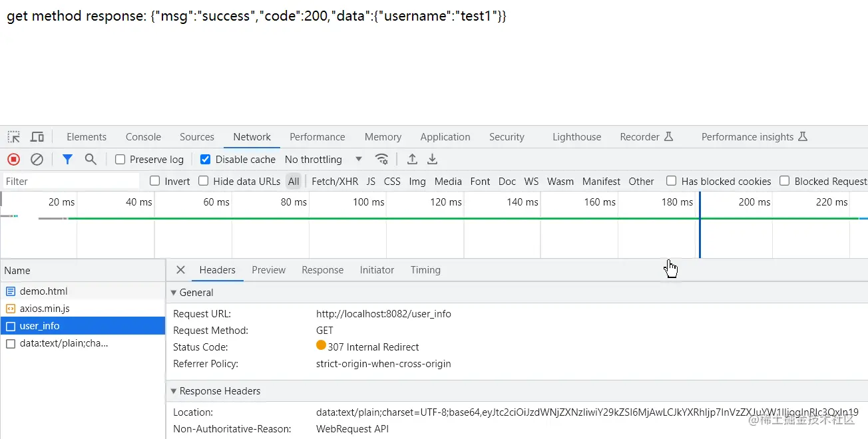The width and height of the screenshot is (868, 439).
Task: Uncheck the Disable cache checkbox
Action: [206, 160]
